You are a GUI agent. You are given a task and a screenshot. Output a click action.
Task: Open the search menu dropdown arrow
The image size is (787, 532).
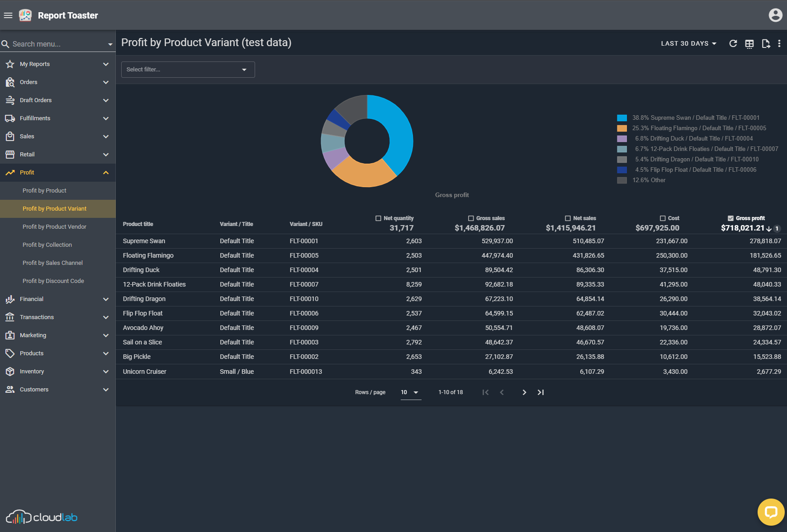(110, 44)
